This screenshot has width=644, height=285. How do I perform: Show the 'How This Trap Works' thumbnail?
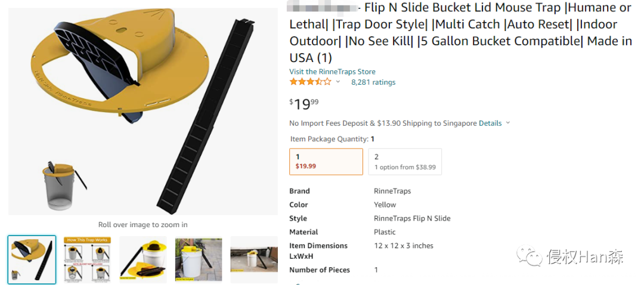click(88, 259)
